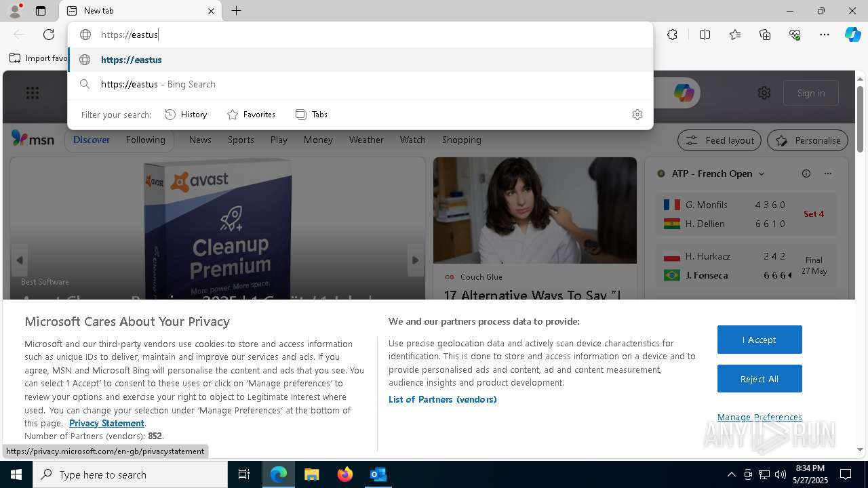This screenshot has width=868, height=488.
Task: Click the Feed layout button
Action: (x=719, y=140)
